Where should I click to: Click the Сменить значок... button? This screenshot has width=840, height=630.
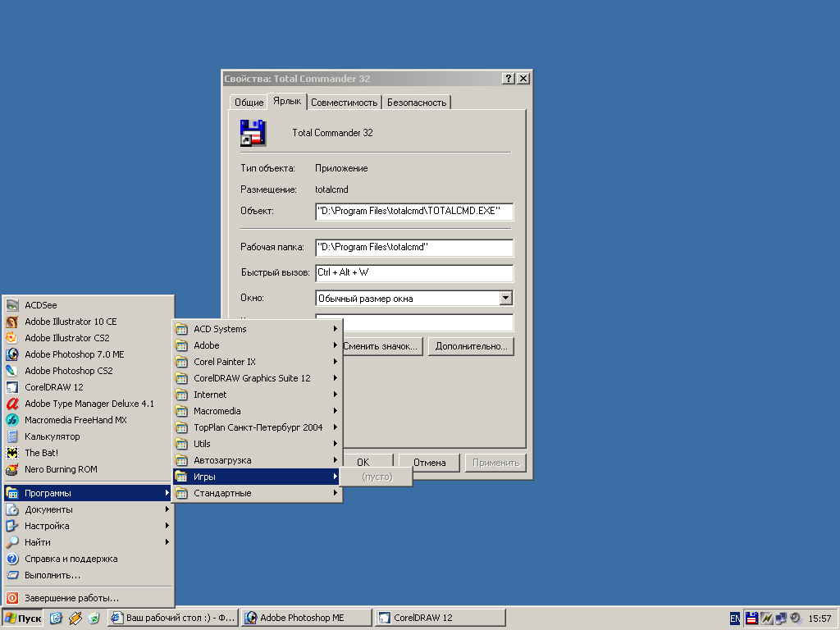coord(382,347)
